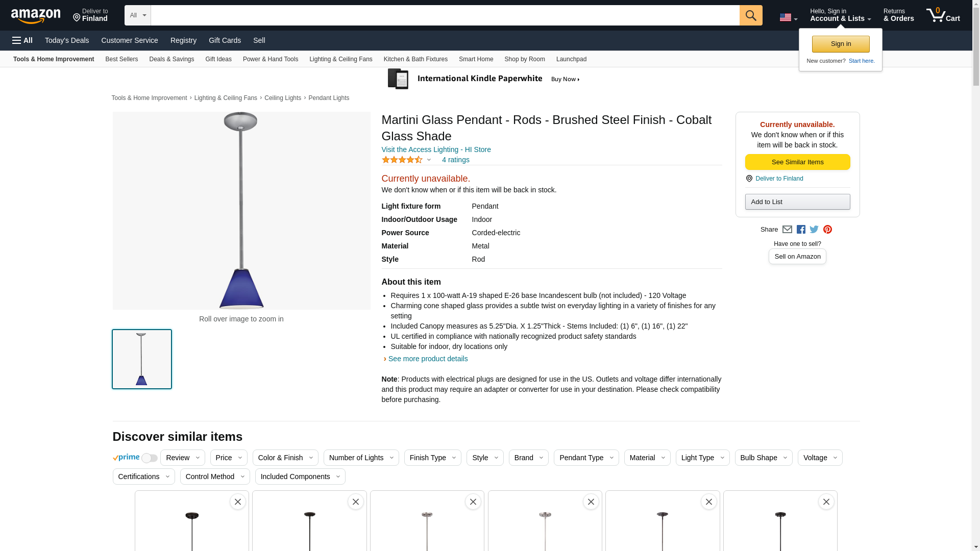Open the search category All dropdown
This screenshot has height=551, width=980.
click(x=137, y=15)
